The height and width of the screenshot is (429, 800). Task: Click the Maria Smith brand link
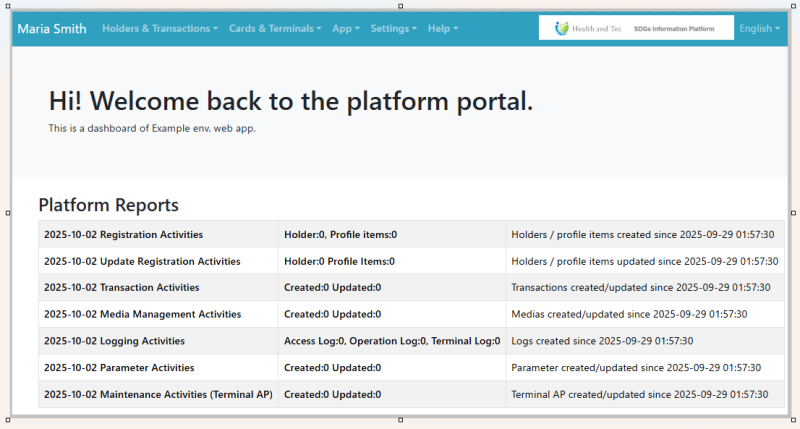click(x=52, y=28)
